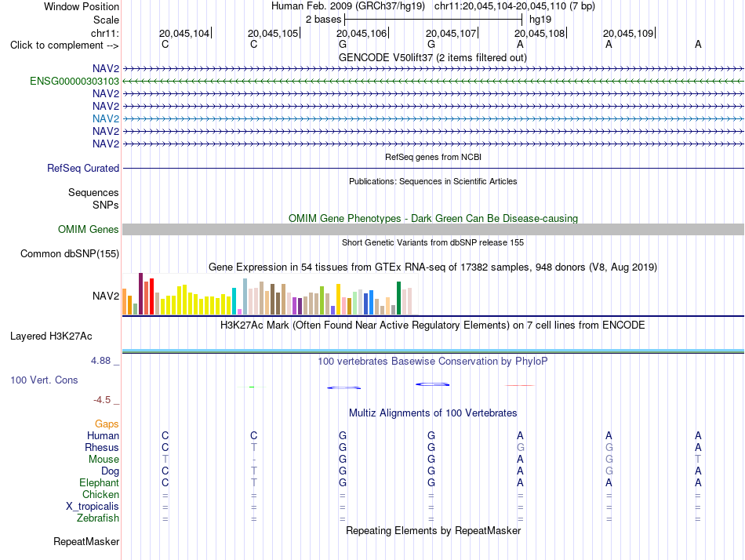Click the '2 bases' scale bar text
Viewport: 745px width, 560px height.
324,20
